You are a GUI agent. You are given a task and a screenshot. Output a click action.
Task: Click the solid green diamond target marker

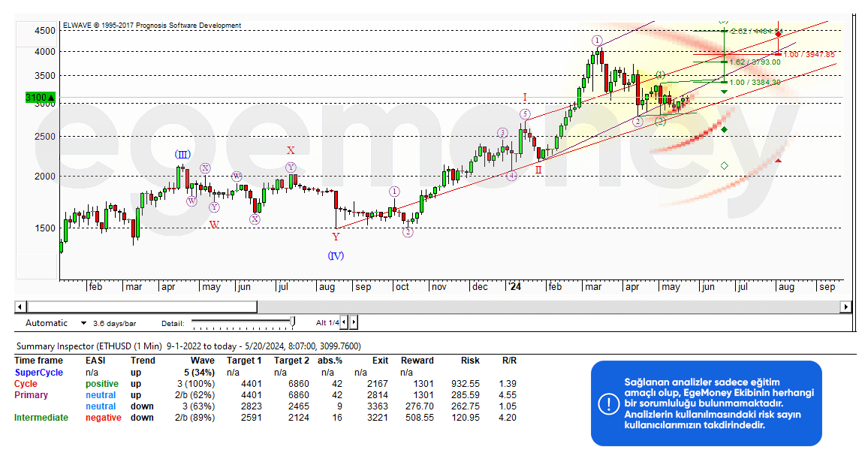click(x=724, y=130)
